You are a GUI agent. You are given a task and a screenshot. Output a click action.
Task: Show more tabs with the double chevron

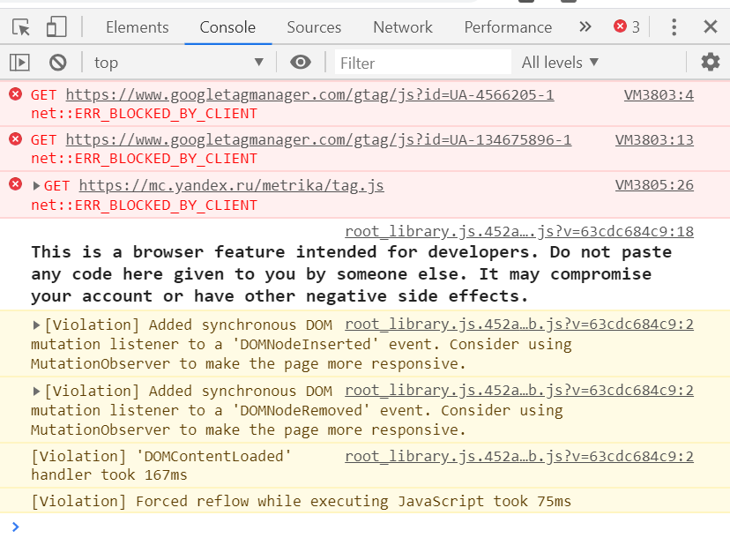click(x=585, y=27)
